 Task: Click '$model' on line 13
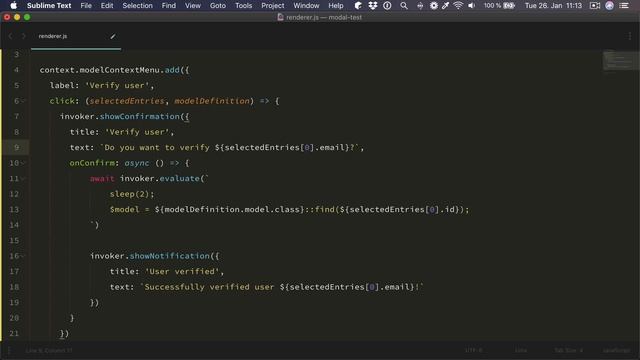coord(124,209)
